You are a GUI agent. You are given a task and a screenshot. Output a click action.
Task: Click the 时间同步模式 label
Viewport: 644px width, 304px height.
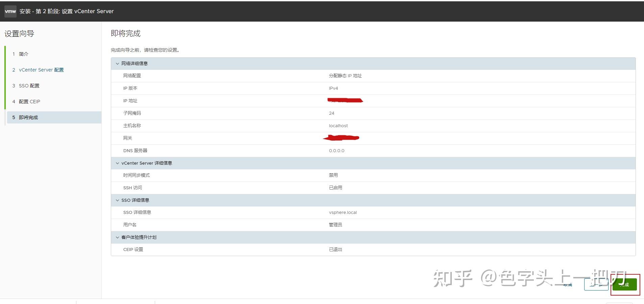[137, 175]
